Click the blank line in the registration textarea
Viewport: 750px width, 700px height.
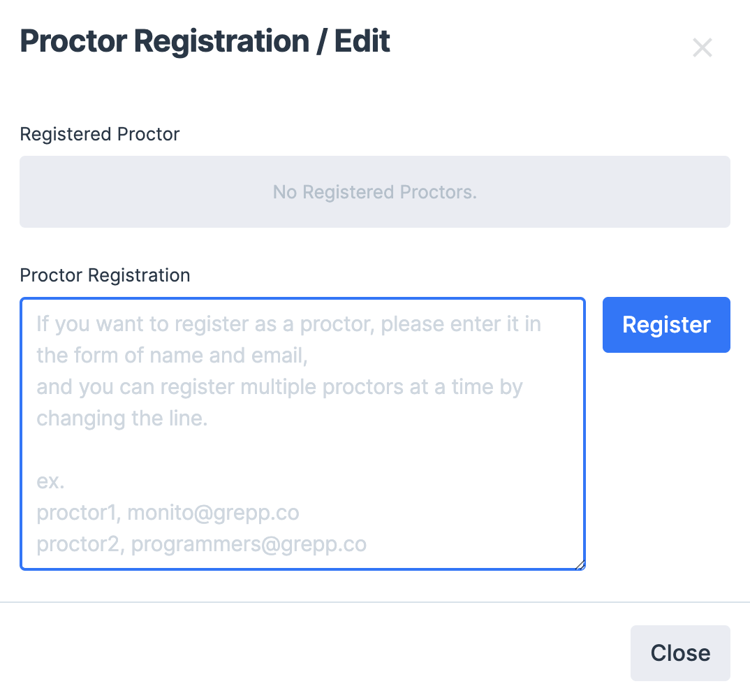tap(302, 451)
